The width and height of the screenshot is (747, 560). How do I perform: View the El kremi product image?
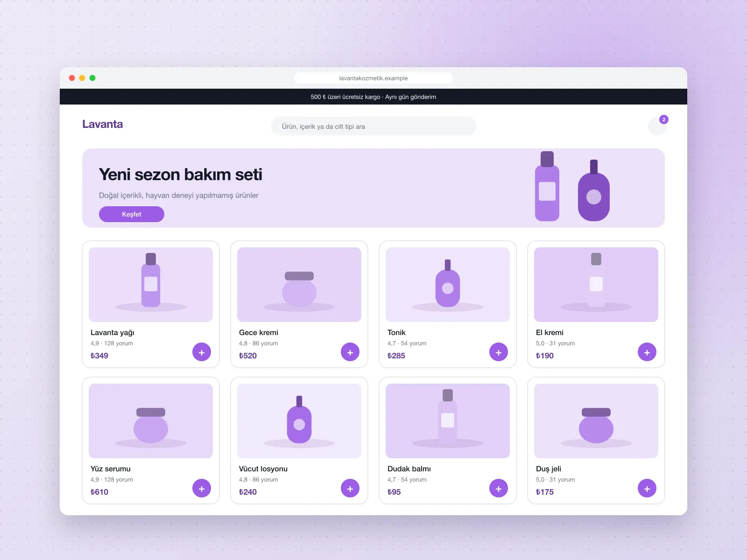coord(596,285)
